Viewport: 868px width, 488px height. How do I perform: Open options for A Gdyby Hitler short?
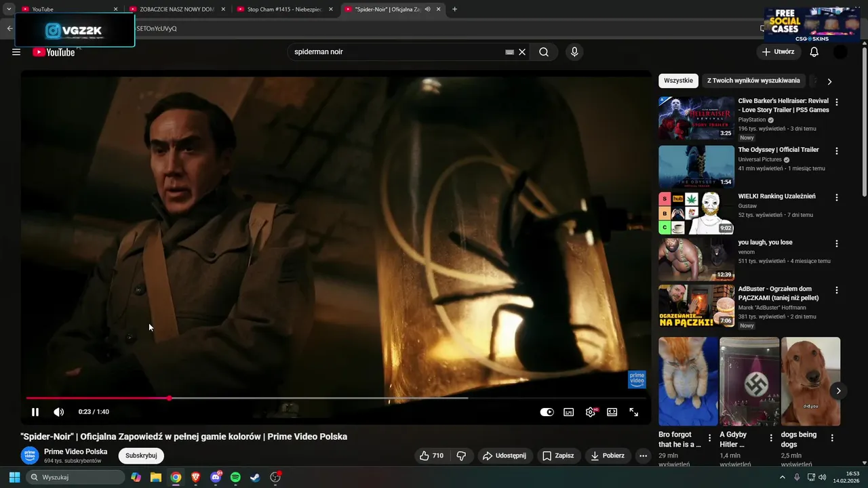(x=771, y=438)
